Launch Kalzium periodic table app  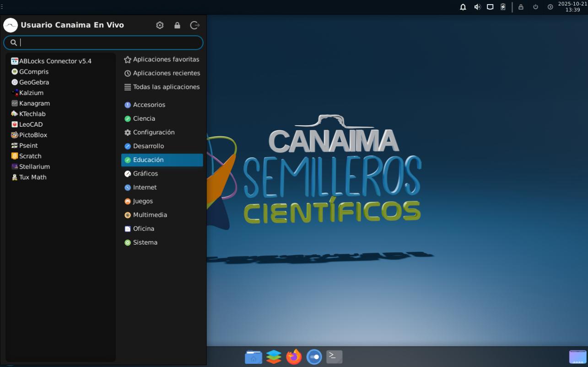click(31, 93)
